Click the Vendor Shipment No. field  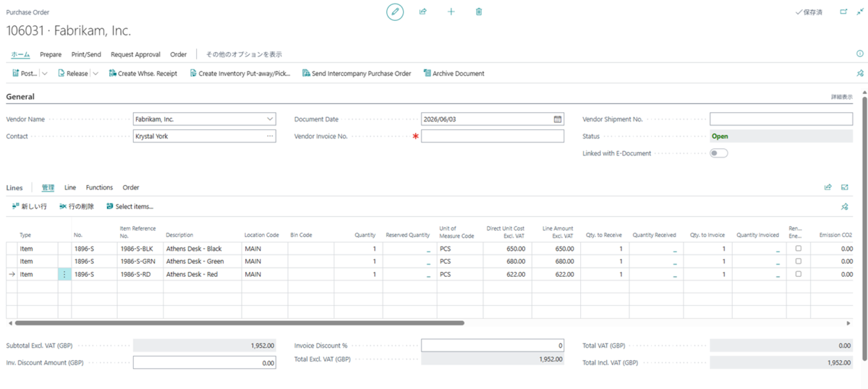click(780, 119)
